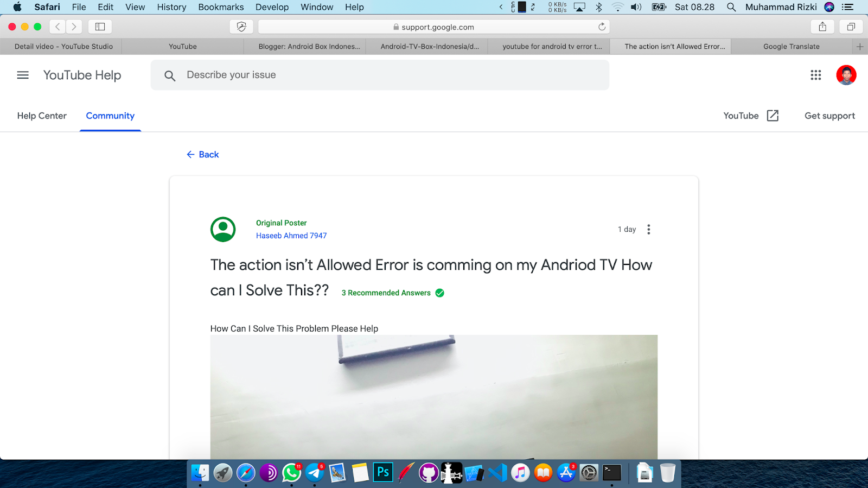Click the Back link
Viewport: 868px width, 488px height.
coord(203,155)
